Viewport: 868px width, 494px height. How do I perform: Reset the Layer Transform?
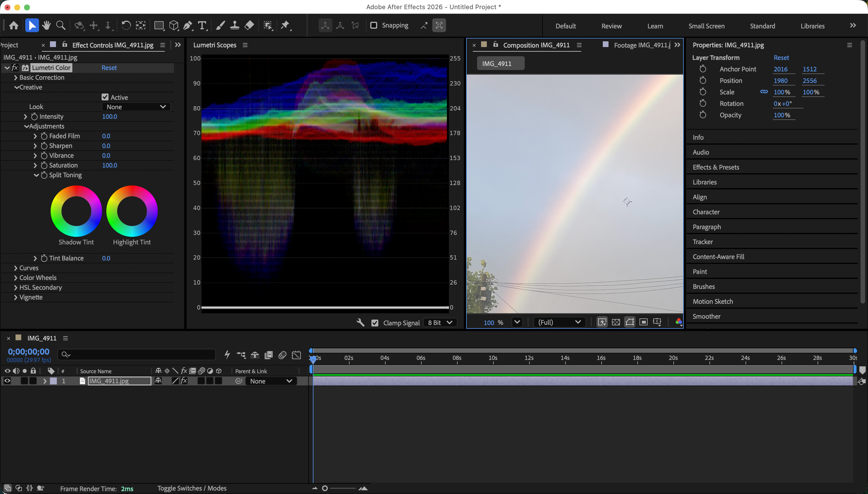[781, 58]
